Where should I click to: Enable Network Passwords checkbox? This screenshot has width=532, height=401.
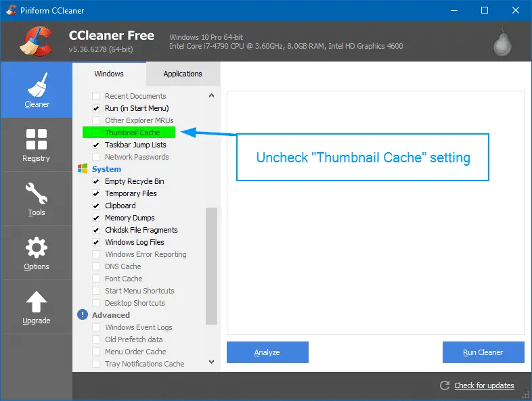[x=96, y=157]
